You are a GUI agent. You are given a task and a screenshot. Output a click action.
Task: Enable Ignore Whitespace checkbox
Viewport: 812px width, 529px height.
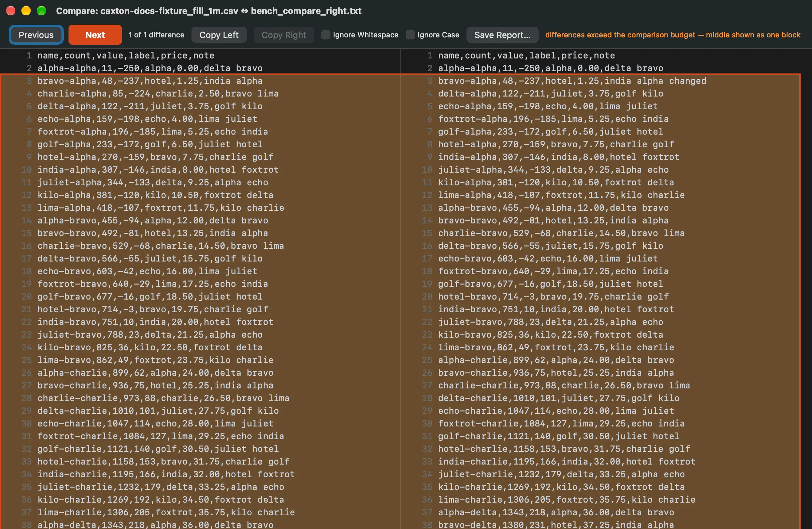coord(326,35)
